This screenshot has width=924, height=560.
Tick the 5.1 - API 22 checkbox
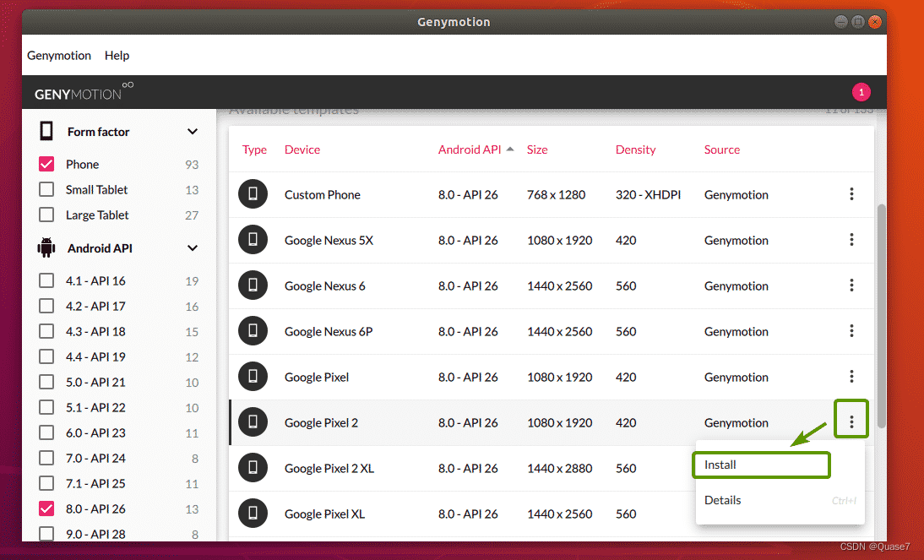(x=46, y=407)
